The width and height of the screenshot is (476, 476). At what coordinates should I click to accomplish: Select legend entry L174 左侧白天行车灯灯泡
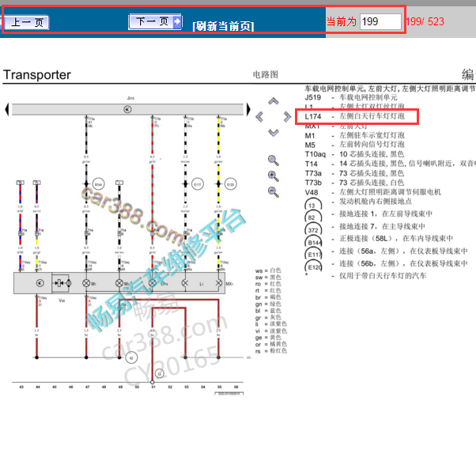coord(354,116)
